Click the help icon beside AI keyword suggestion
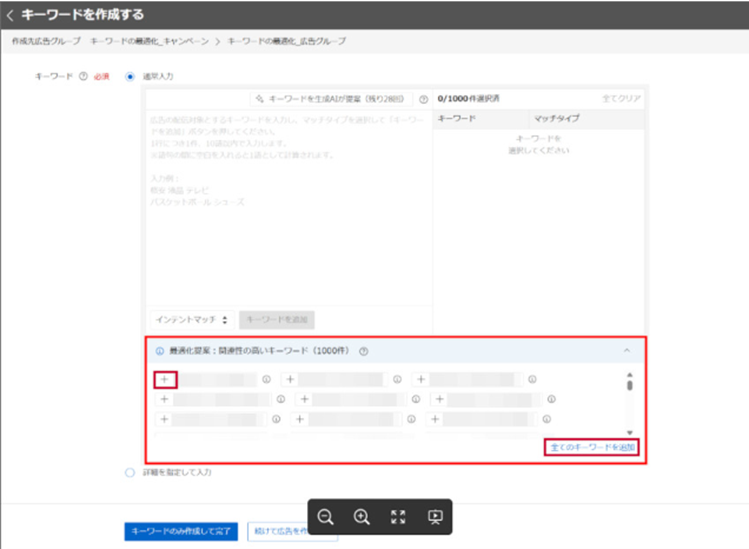This screenshot has height=549, width=749. coord(423,100)
